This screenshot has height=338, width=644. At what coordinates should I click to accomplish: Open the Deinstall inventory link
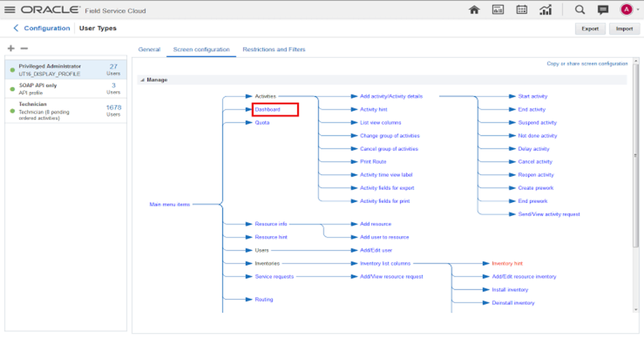point(513,303)
